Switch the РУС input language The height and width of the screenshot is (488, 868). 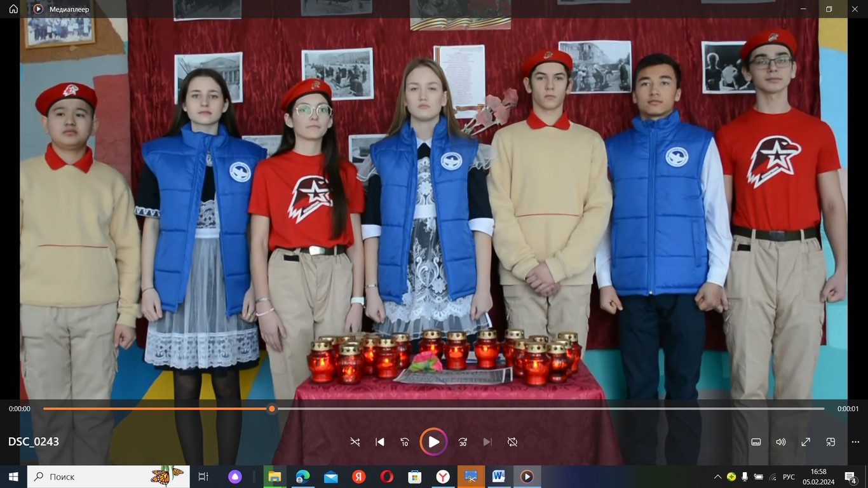click(789, 477)
